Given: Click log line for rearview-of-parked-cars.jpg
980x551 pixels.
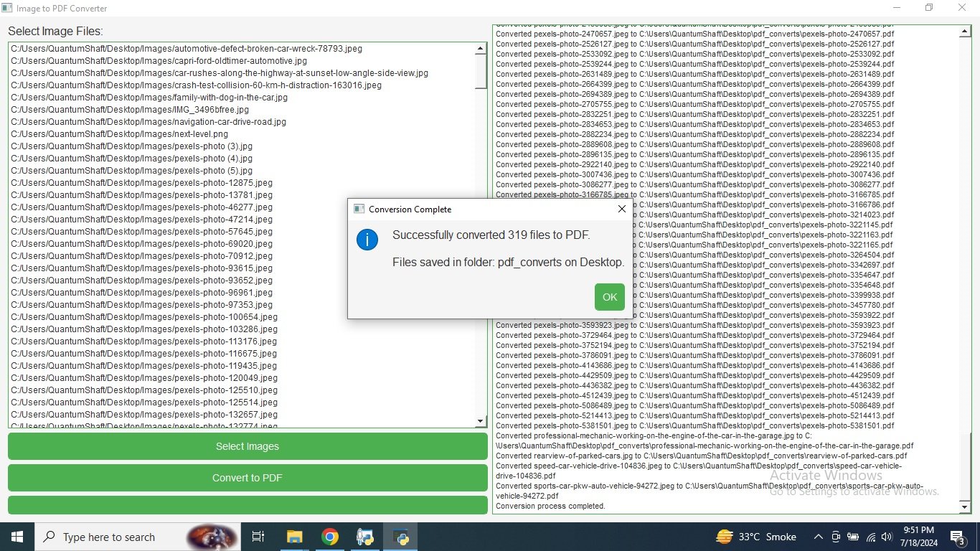Looking at the screenshot, I should pos(702,456).
